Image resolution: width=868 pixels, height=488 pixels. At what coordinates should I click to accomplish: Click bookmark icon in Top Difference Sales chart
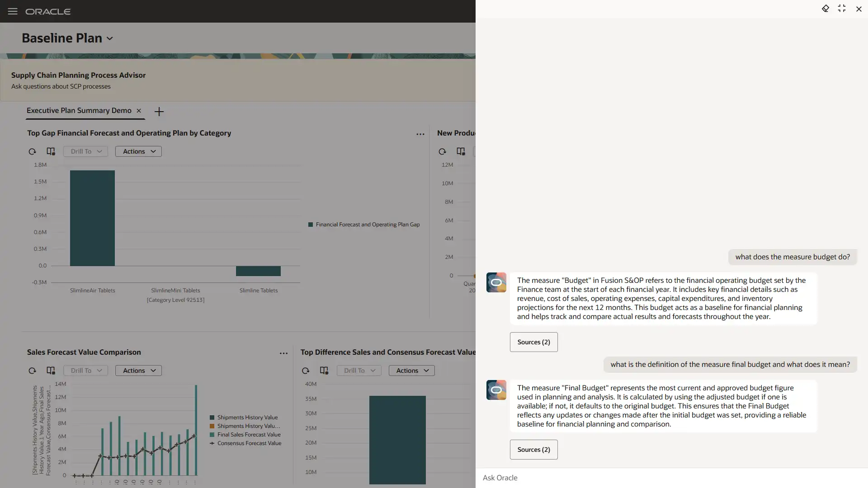pyautogui.click(x=324, y=371)
